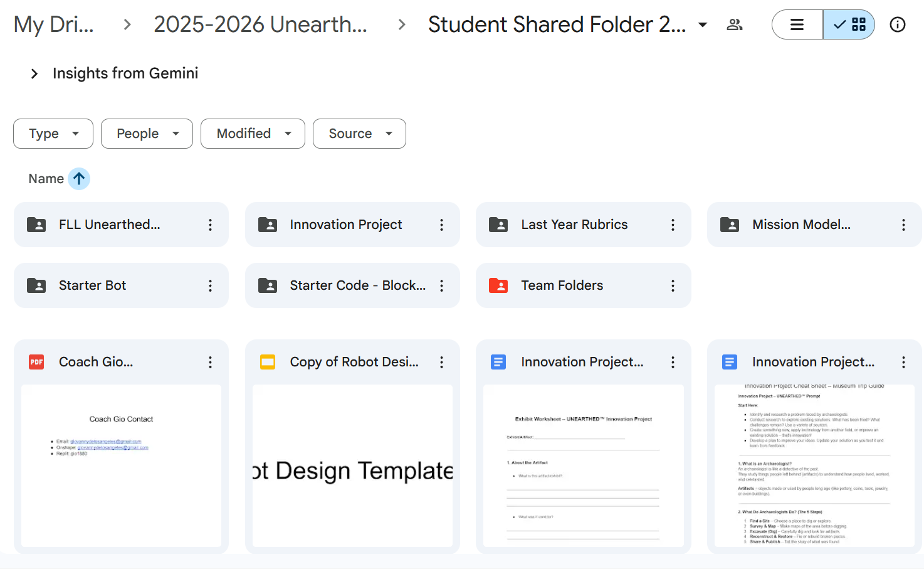
Task: Click the red Team Folders folder icon
Action: pos(498,285)
